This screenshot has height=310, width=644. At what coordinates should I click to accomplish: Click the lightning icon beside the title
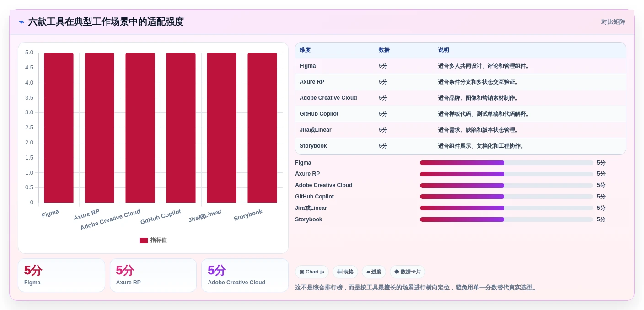(21, 22)
